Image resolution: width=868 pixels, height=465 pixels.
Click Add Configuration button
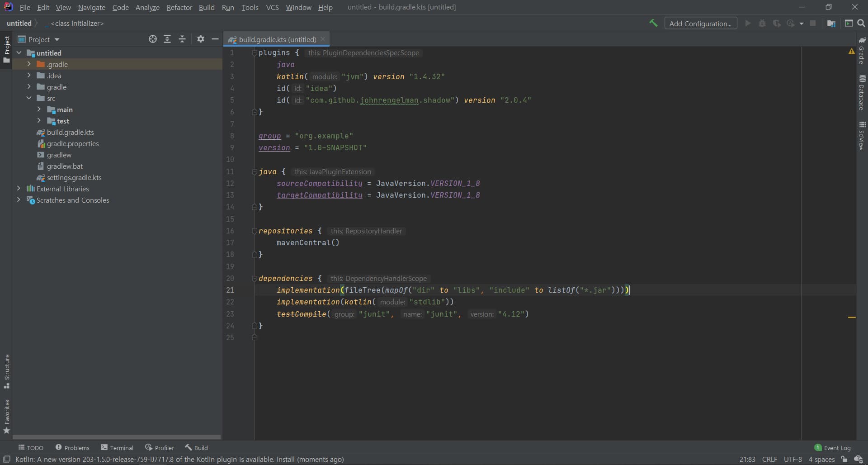[701, 23]
